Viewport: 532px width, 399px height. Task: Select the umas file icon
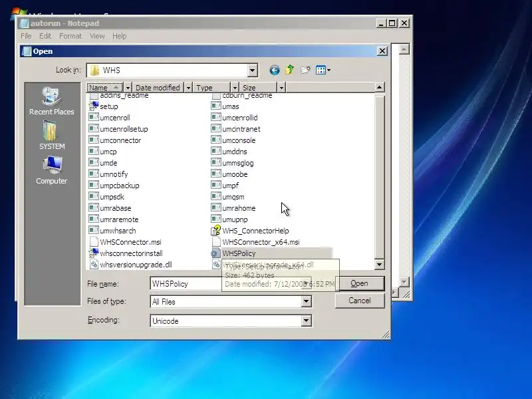(215, 106)
